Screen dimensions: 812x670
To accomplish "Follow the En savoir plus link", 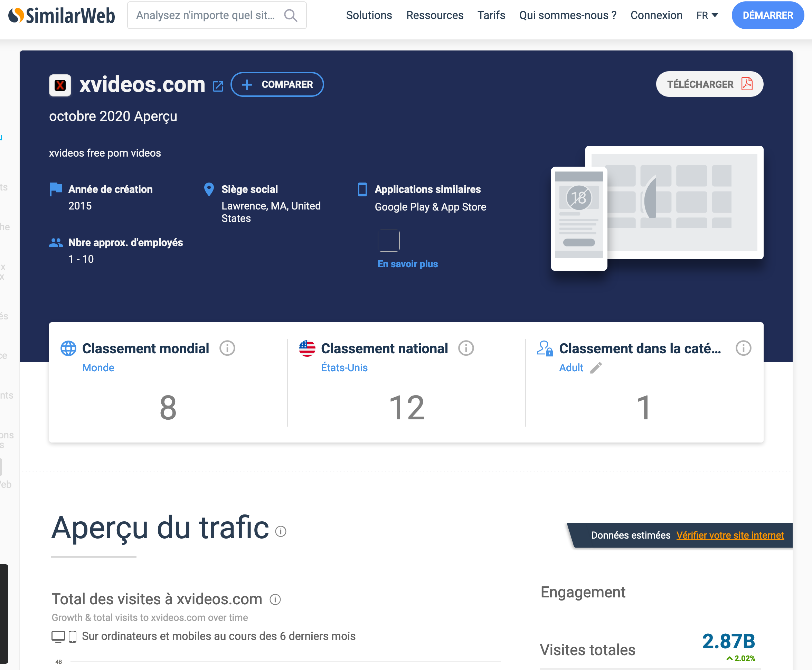I will pos(407,264).
